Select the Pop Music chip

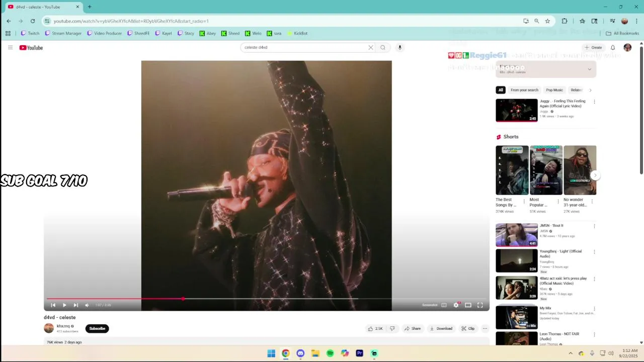tap(554, 90)
